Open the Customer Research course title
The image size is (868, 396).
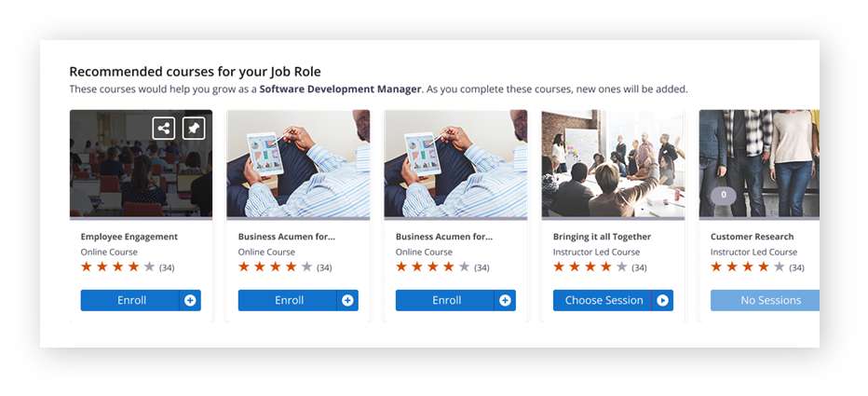point(752,237)
